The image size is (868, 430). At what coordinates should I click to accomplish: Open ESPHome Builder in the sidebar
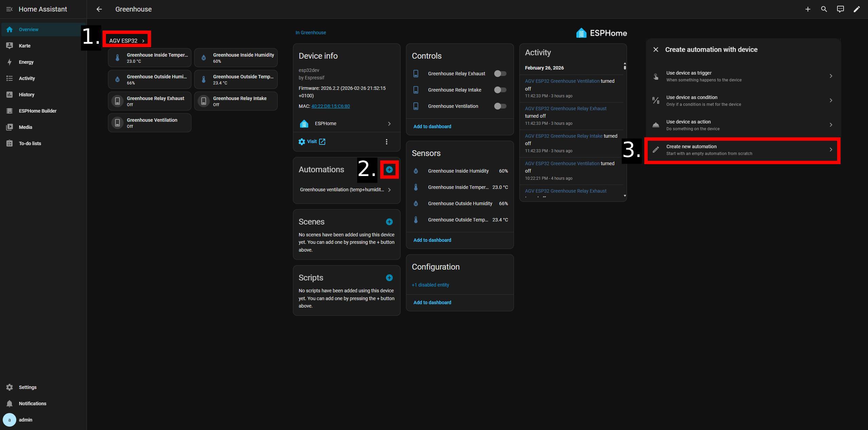(37, 111)
